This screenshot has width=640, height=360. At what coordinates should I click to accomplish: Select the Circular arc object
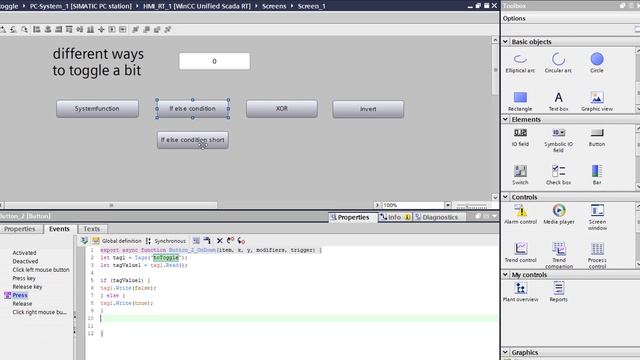(558, 63)
